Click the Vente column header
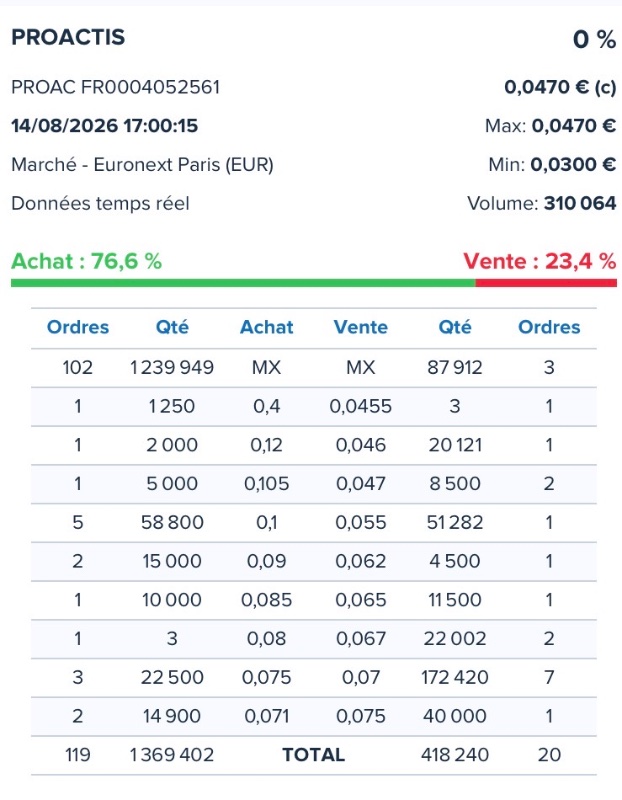 click(361, 327)
